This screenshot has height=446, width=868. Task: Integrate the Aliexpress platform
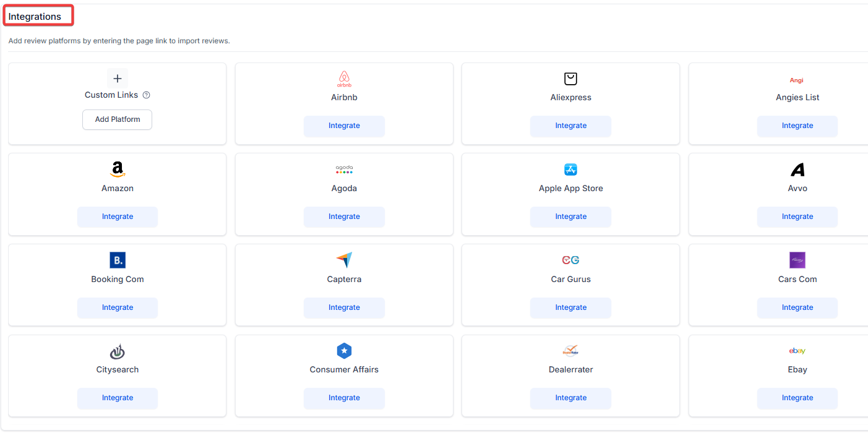pos(570,126)
